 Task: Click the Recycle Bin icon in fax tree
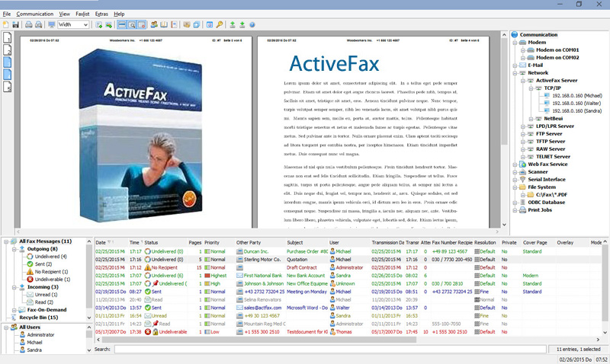pos(14,318)
